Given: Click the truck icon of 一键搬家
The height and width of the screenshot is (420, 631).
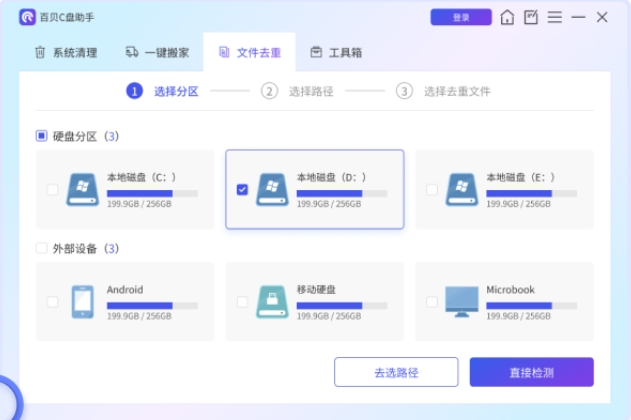Looking at the screenshot, I should 132,52.
